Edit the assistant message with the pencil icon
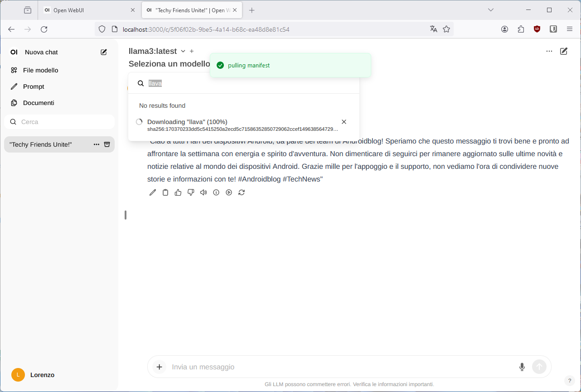 coord(152,192)
